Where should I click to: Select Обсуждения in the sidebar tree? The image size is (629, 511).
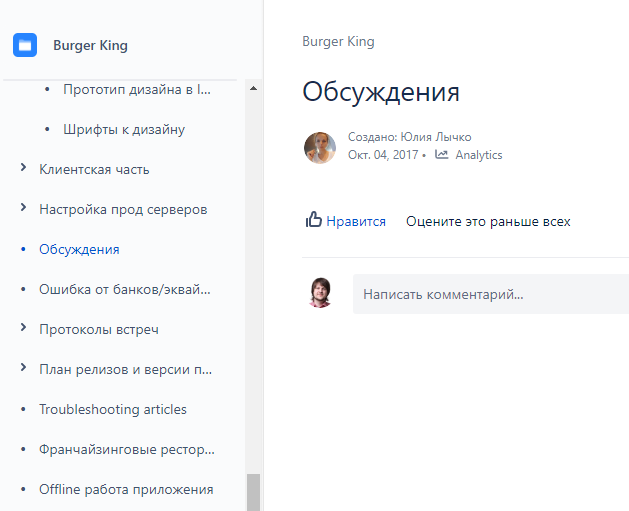[79, 249]
